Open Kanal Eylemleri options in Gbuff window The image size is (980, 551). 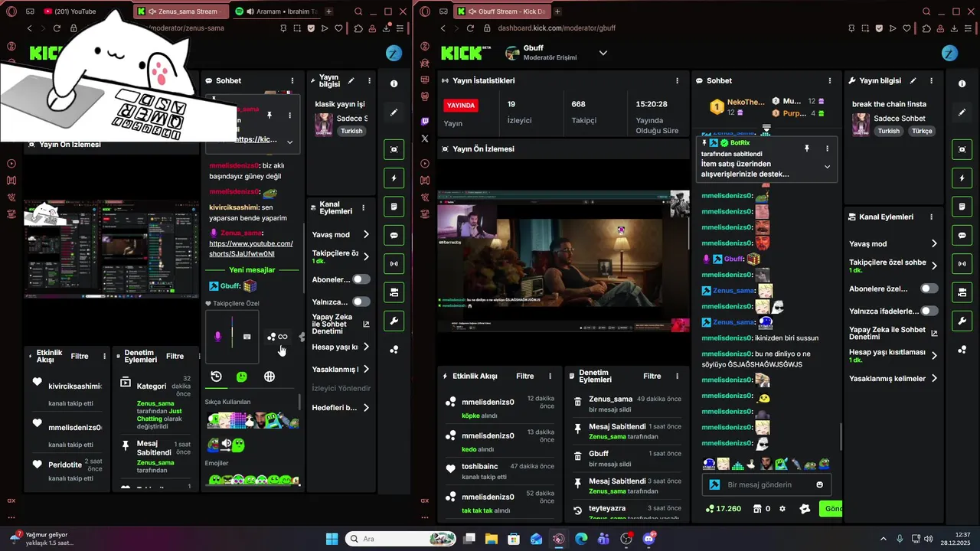[932, 217]
